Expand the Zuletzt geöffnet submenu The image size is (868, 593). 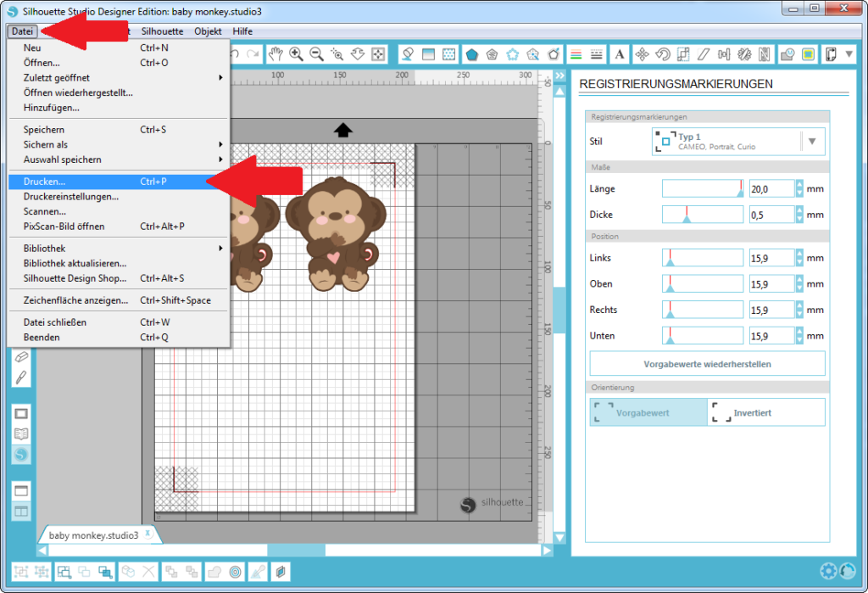119,77
